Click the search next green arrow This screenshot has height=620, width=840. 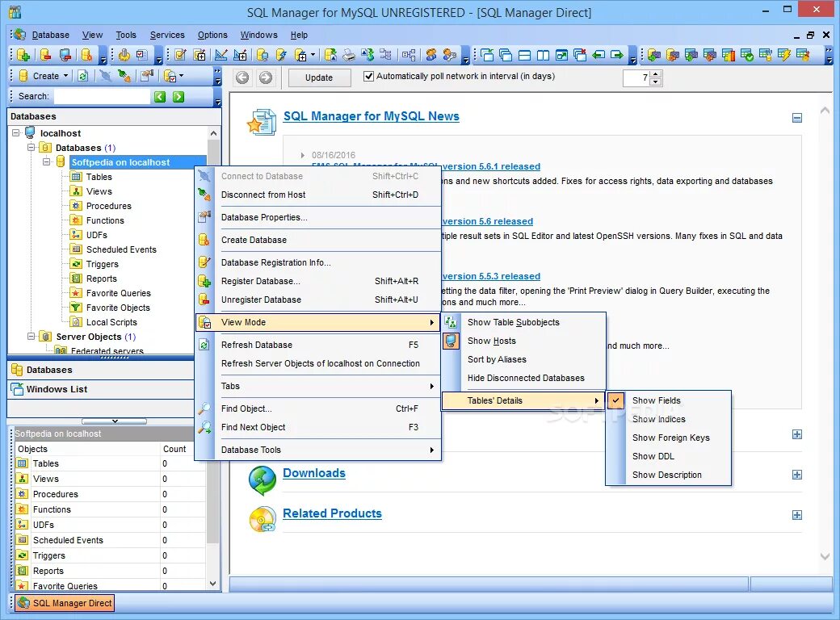click(x=178, y=96)
